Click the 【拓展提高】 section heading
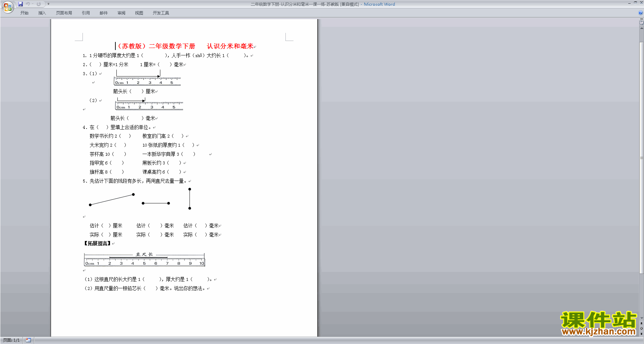The image size is (644, 344). click(x=97, y=244)
